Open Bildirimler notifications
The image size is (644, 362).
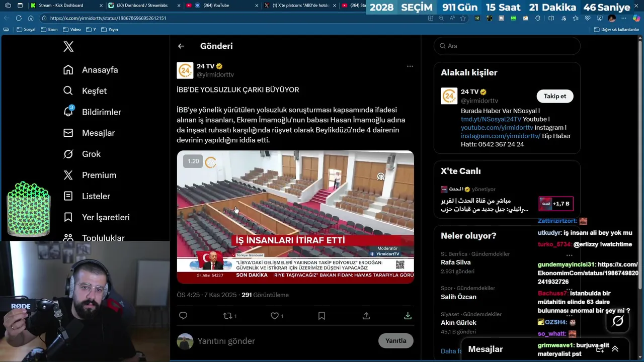(x=92, y=112)
